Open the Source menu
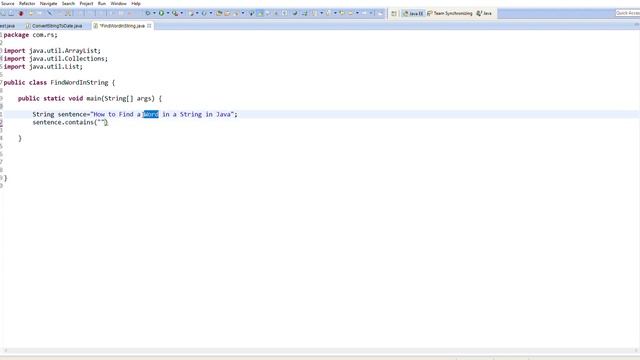Image resolution: width=640 pixels, height=360 pixels. pyautogui.click(x=7, y=3)
